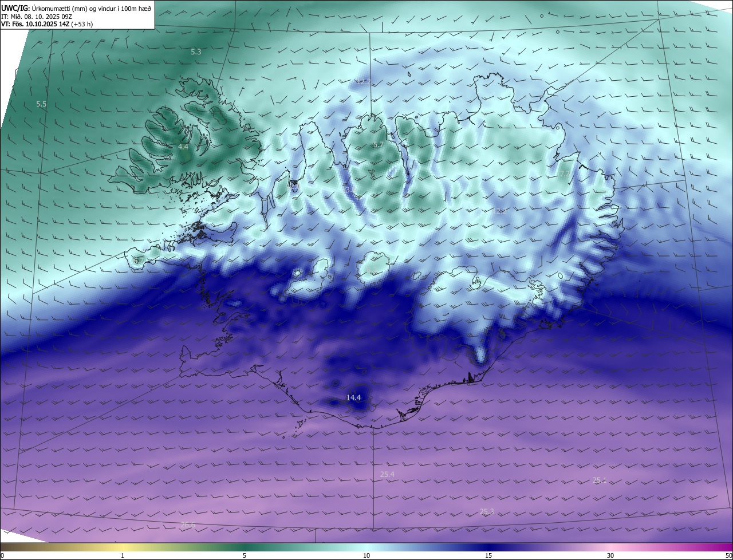Click the 30 tick on the color scale
Image resolution: width=733 pixels, height=560 pixels.
pyautogui.click(x=610, y=555)
